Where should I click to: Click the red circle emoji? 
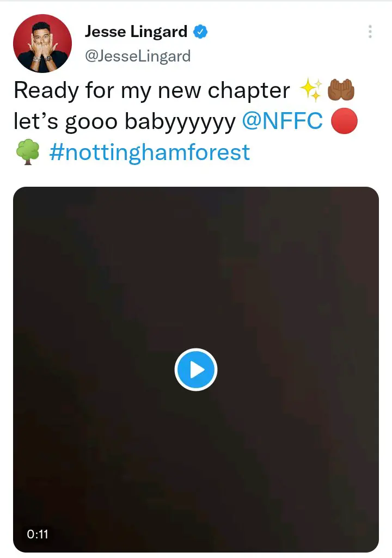[x=344, y=121]
